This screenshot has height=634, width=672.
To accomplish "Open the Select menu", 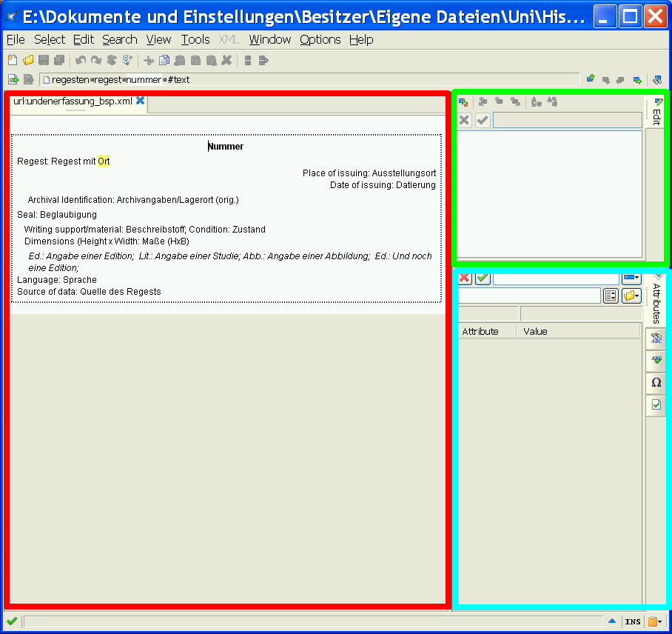I will (x=50, y=40).
